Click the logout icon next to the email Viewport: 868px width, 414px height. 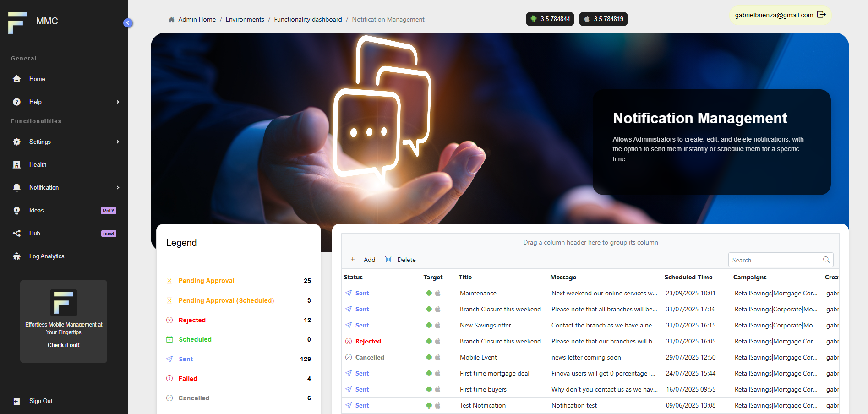(821, 15)
